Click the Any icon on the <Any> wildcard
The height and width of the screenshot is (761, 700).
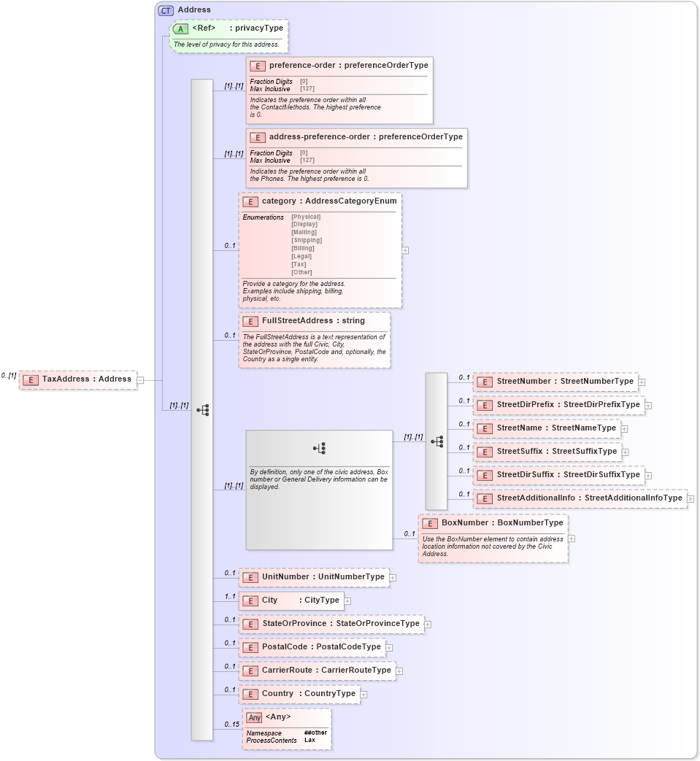point(253,717)
